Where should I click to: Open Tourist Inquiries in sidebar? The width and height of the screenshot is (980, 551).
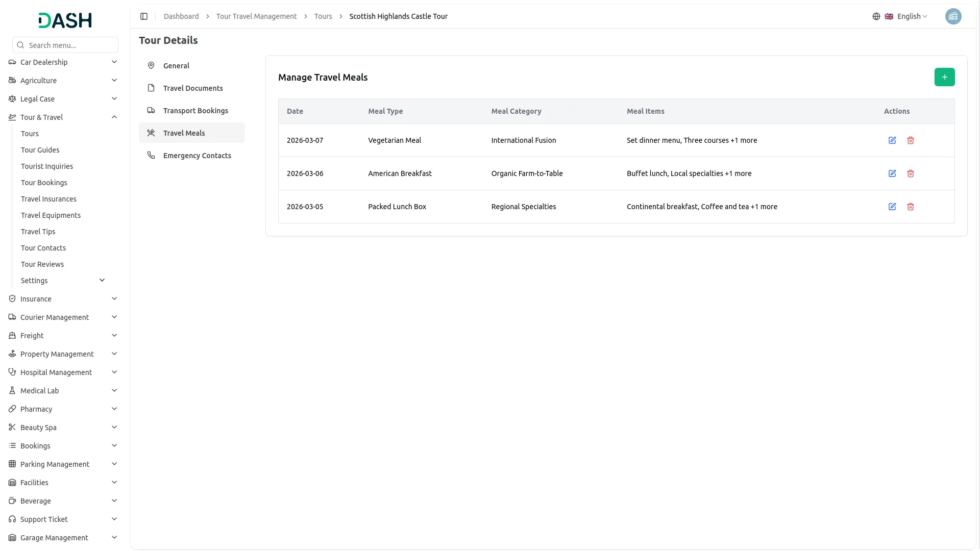point(47,166)
